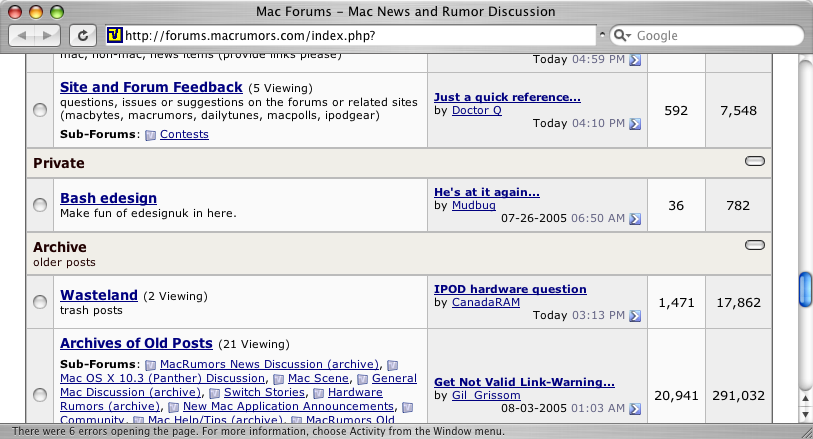Collapse the Private category

(754, 161)
